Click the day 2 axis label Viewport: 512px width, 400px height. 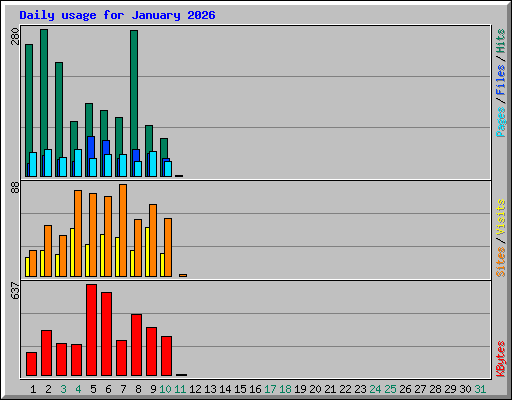[x=48, y=389]
